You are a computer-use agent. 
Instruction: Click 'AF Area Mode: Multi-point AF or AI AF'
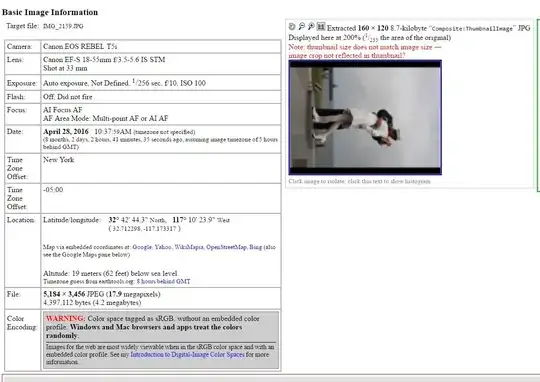tap(105, 118)
